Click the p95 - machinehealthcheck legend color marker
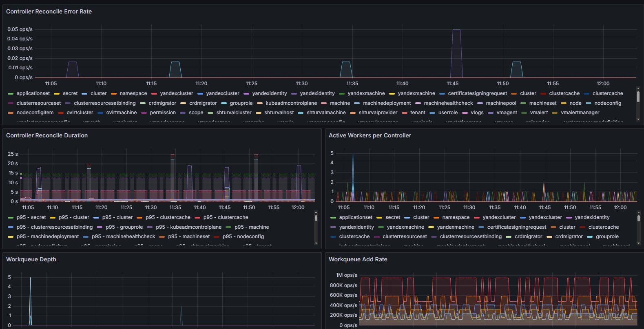The width and height of the screenshot is (644, 329). tap(86, 236)
